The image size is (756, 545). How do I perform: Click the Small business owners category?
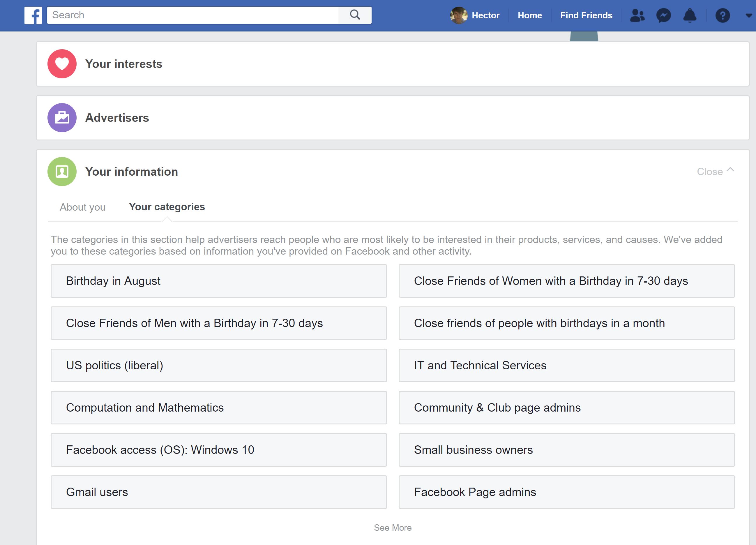point(567,450)
